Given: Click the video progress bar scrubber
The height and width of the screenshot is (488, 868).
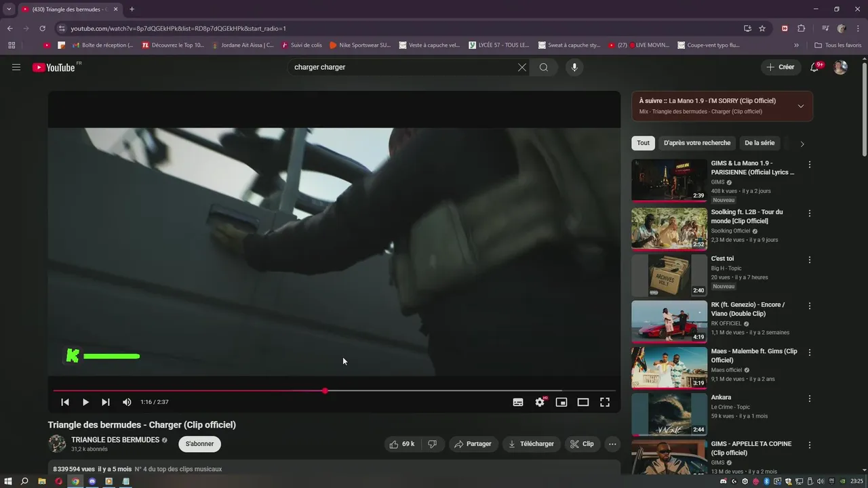Looking at the screenshot, I should click(x=325, y=390).
